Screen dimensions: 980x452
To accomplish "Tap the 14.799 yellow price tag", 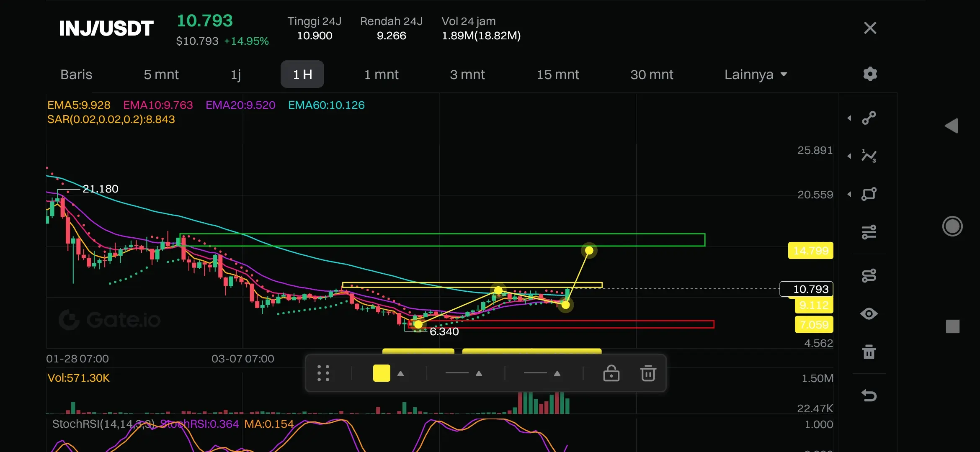I will [810, 251].
